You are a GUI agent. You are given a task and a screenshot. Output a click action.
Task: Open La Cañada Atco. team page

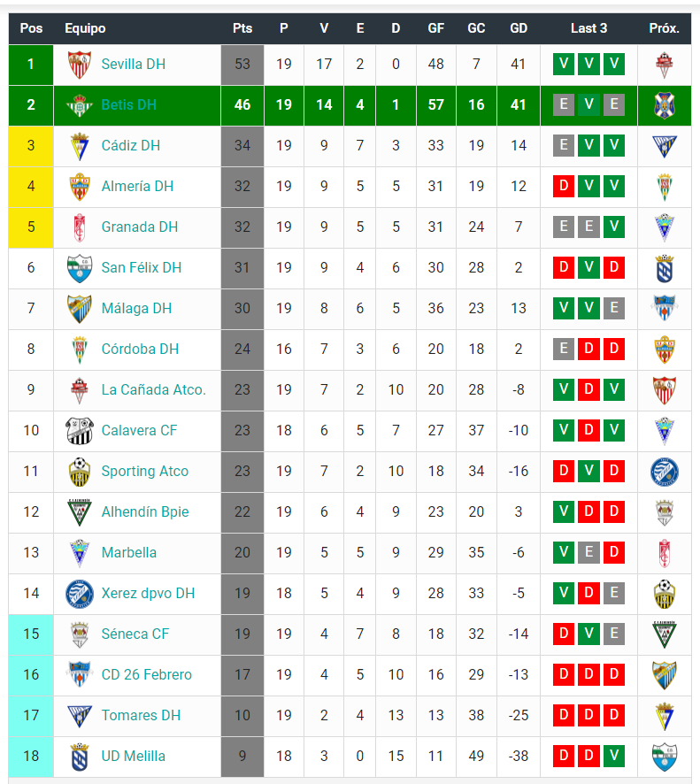coord(153,390)
